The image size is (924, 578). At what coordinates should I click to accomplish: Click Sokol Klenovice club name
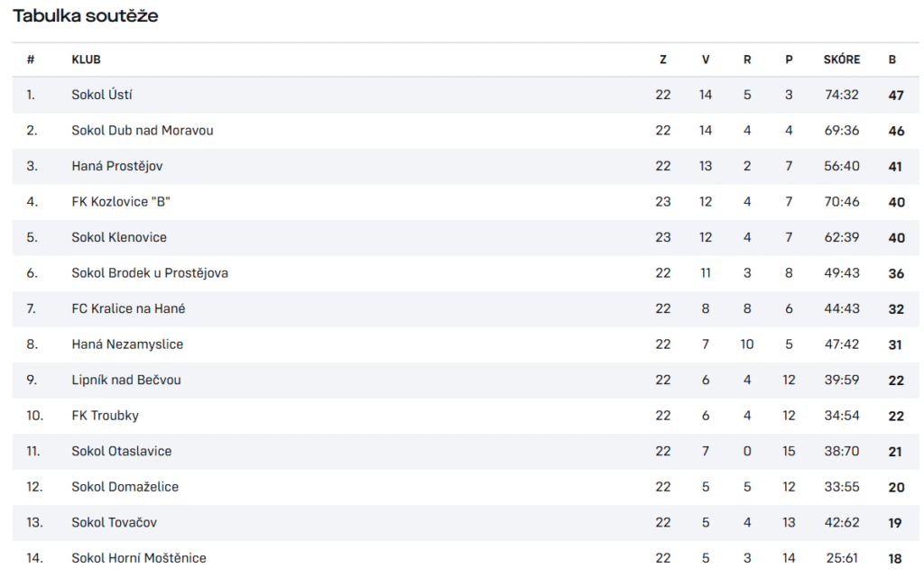[x=119, y=238]
